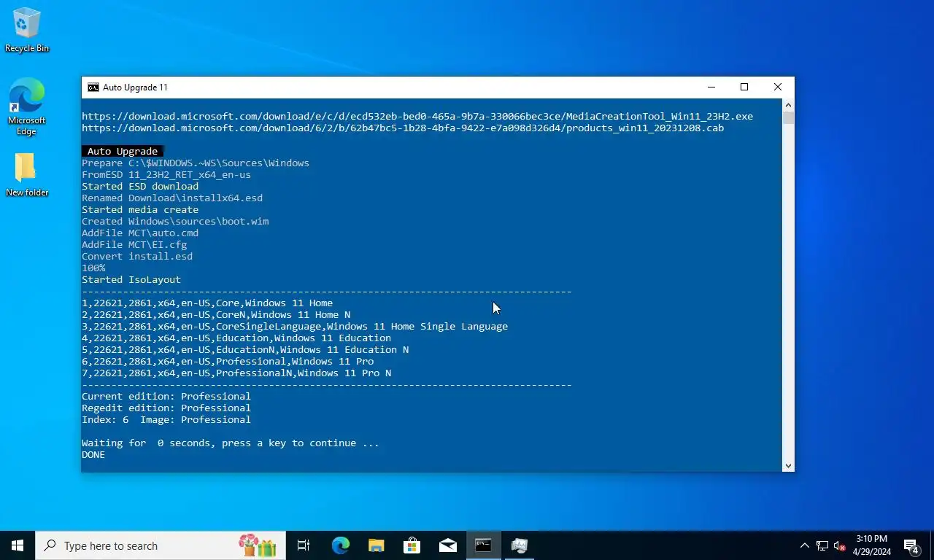Click 'Convert install.esd' line
The width and height of the screenshot is (934, 560).
[137, 256]
